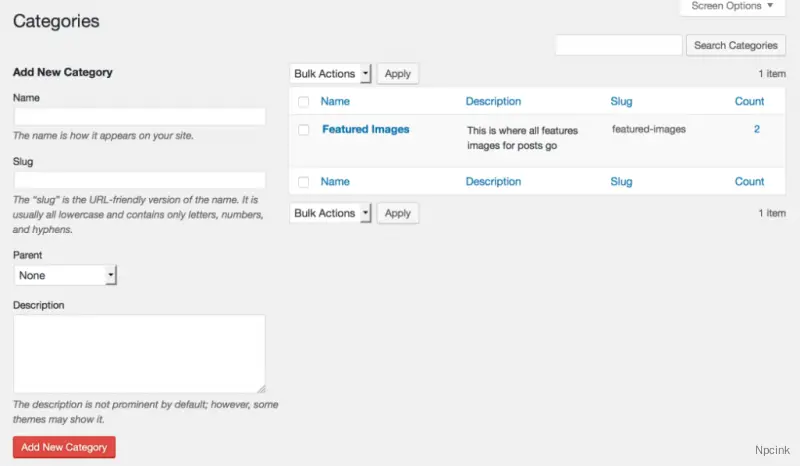
Task: Tick the select-all checkbox in table footer
Action: click(304, 182)
